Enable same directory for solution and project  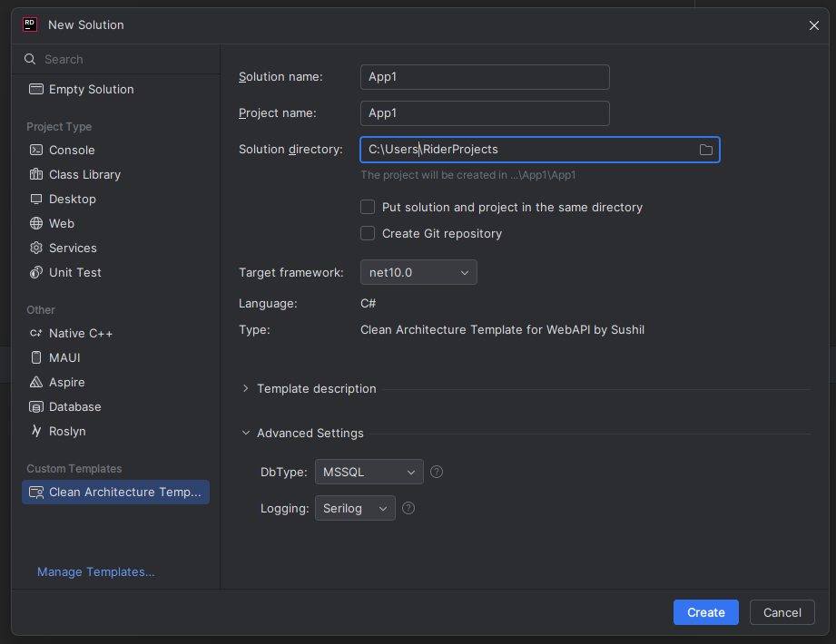[x=368, y=208]
